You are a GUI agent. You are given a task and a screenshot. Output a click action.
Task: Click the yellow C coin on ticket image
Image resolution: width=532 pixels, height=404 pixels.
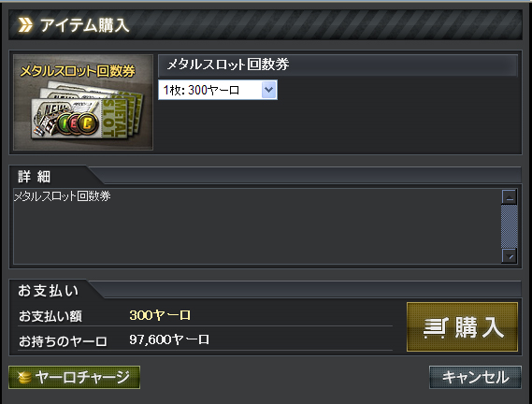pos(88,123)
